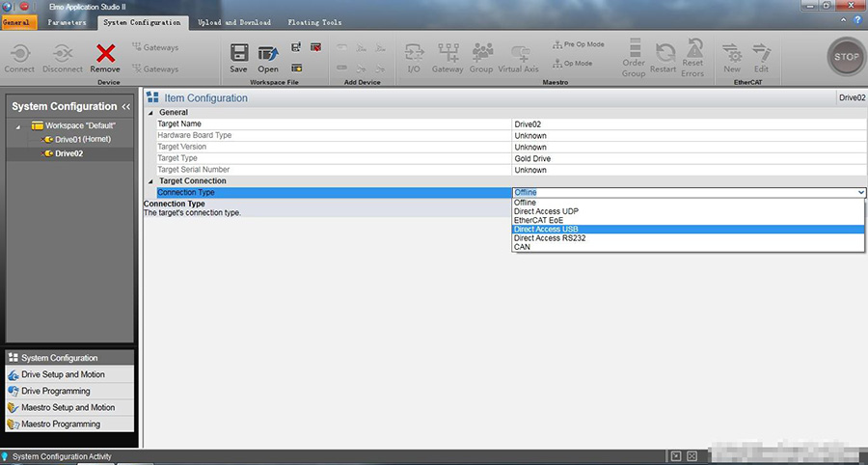
Task: Open Drive Setup and Motion section
Action: click(63, 374)
